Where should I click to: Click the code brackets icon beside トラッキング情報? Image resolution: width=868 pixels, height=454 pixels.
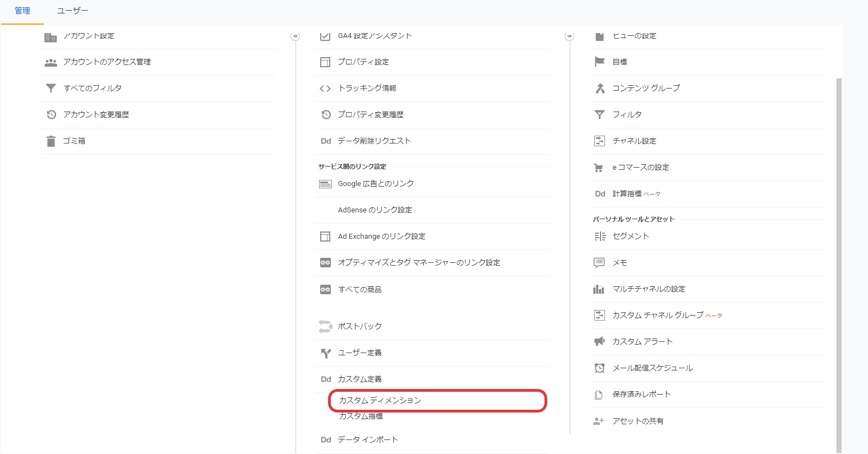click(325, 89)
